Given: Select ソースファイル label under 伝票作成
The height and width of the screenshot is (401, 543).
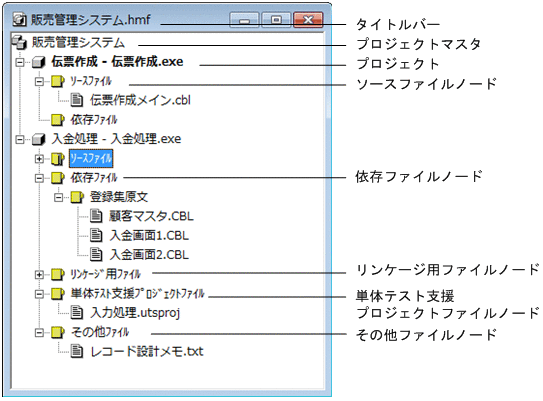Looking at the screenshot, I should (91, 81).
